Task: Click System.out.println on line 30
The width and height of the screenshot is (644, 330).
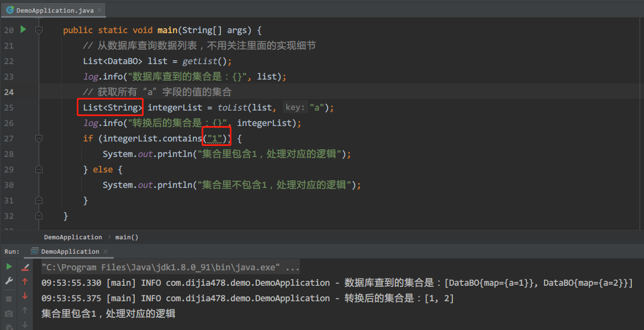Action: click(x=147, y=185)
